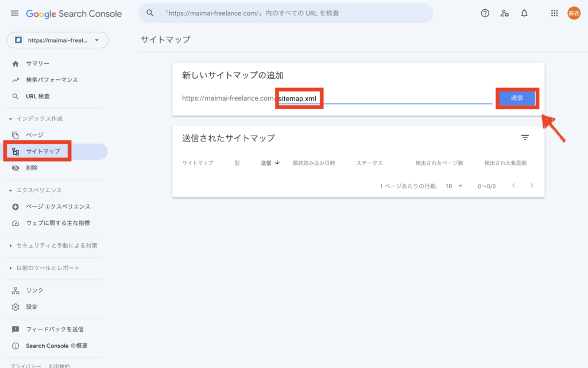
Task: Expand セキュリティと手動による対策 section
Action: pyautogui.click(x=53, y=246)
